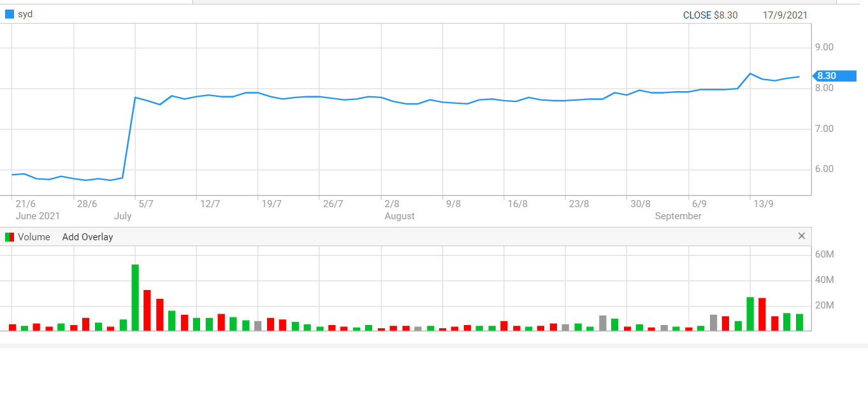Click the June 2021 month label

point(38,216)
